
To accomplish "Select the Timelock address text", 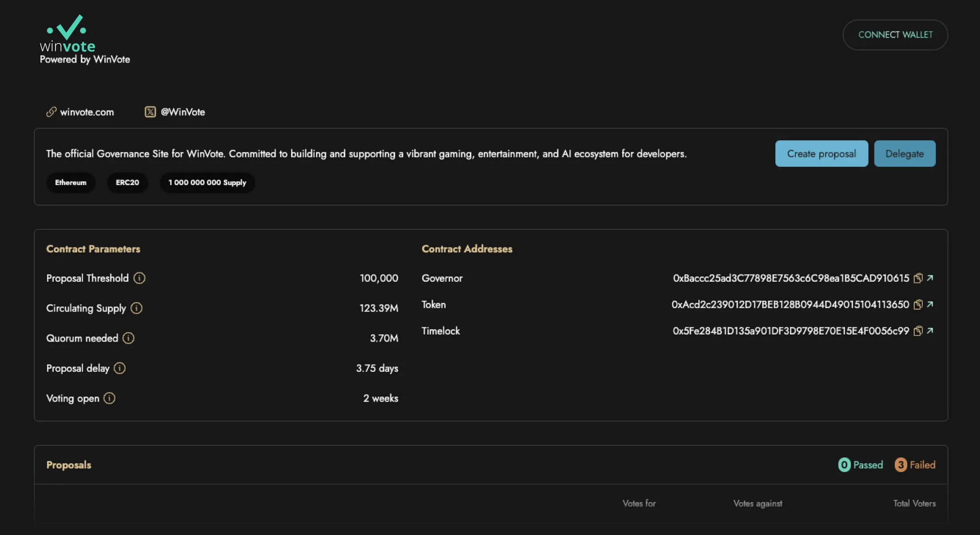I will [791, 331].
